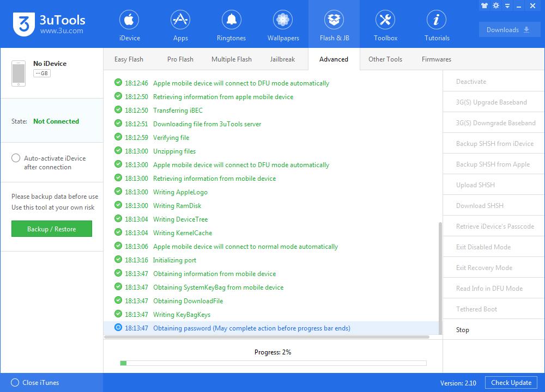The image size is (545, 392).
Task: Click 3G(S) Upgrade Baseband
Action: (494, 102)
